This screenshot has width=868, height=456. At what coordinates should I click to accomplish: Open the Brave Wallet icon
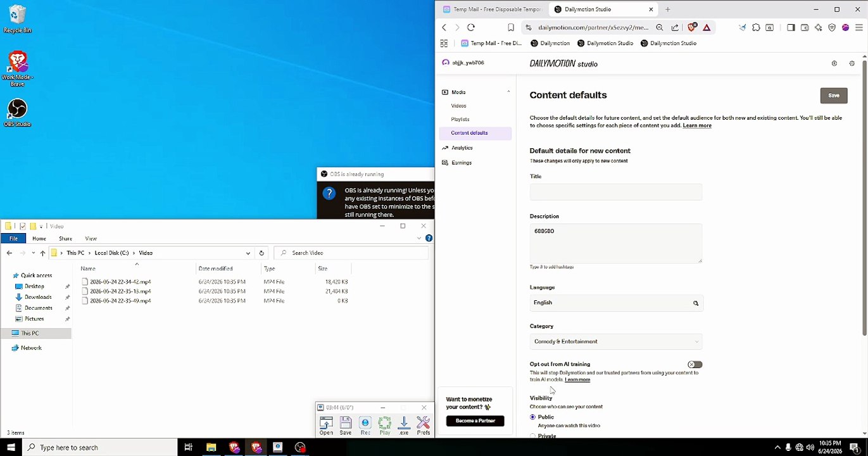point(805,27)
